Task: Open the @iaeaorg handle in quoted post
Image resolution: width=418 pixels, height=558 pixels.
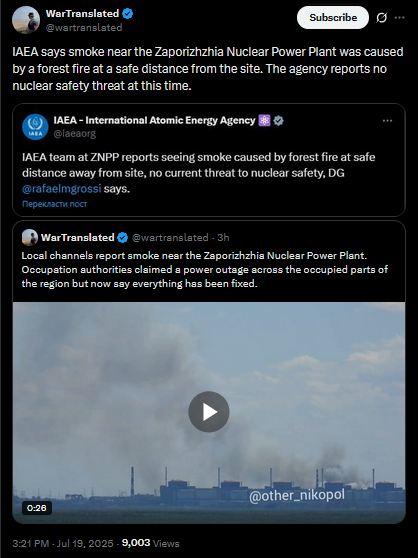Action: point(75,133)
